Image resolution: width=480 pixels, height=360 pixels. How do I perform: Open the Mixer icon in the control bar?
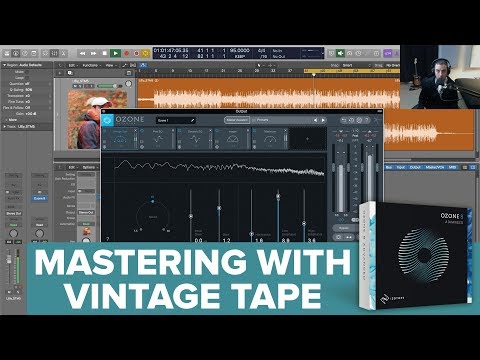point(54,53)
